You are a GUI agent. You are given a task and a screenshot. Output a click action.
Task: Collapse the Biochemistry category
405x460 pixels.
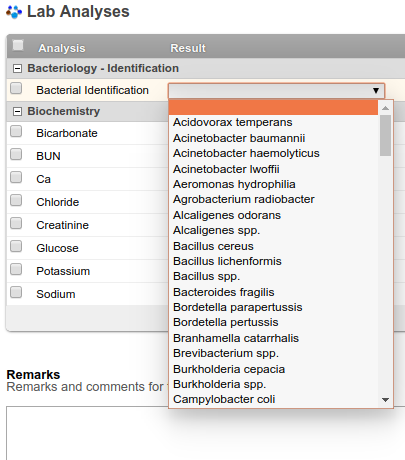click(x=17, y=111)
